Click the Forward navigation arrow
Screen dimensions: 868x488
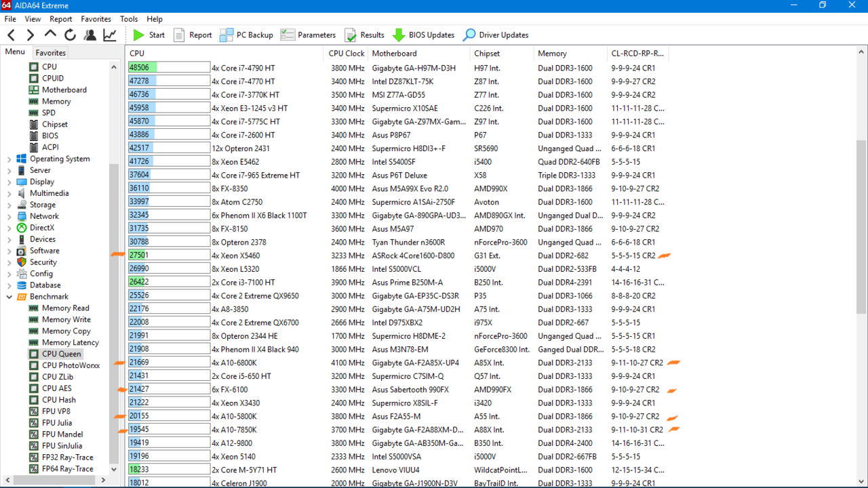click(x=31, y=35)
